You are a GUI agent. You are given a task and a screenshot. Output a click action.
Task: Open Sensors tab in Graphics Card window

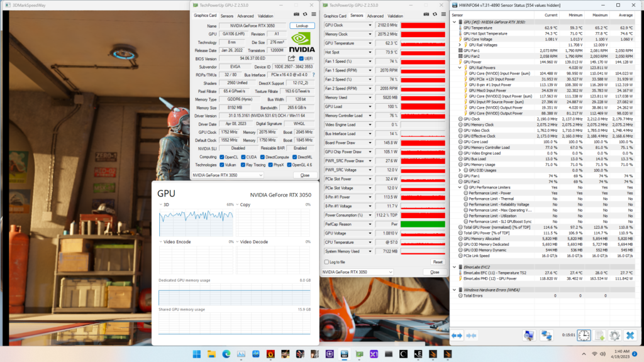(x=226, y=16)
